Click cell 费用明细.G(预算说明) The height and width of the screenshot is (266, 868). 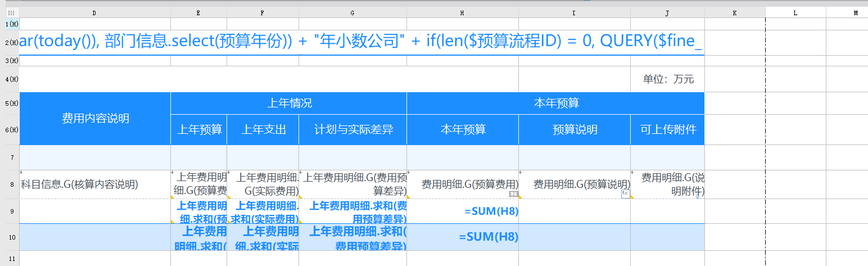click(x=575, y=184)
